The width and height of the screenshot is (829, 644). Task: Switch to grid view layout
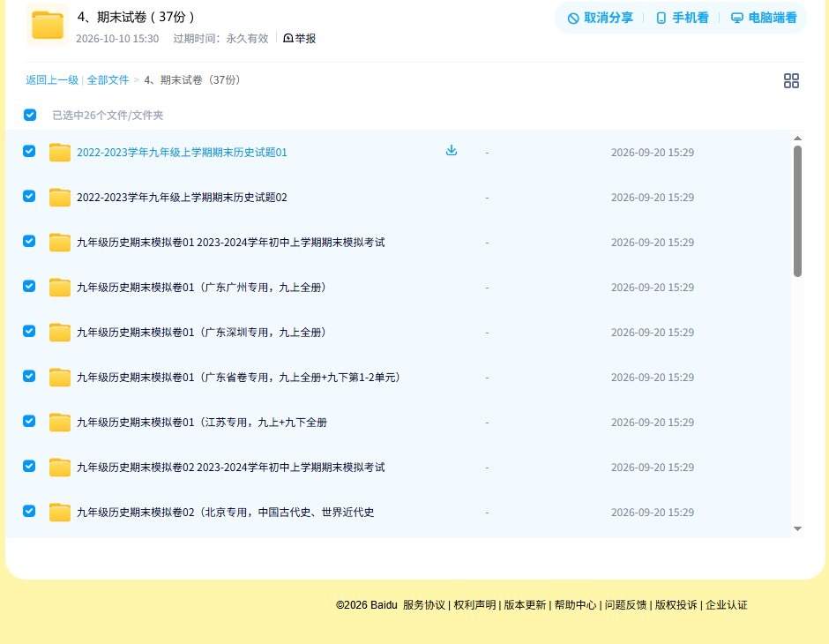[x=791, y=80]
